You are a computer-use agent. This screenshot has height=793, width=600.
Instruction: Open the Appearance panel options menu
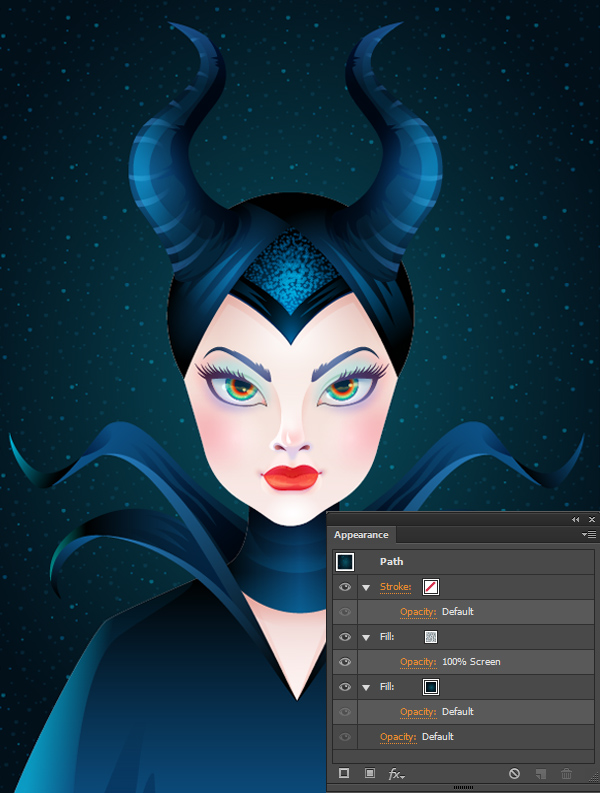(589, 535)
